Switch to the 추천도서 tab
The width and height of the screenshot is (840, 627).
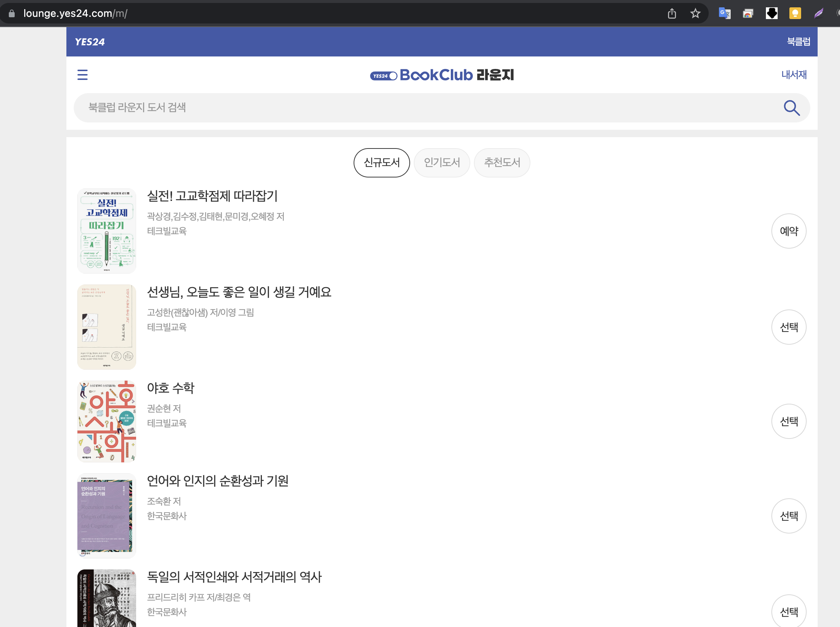502,163
